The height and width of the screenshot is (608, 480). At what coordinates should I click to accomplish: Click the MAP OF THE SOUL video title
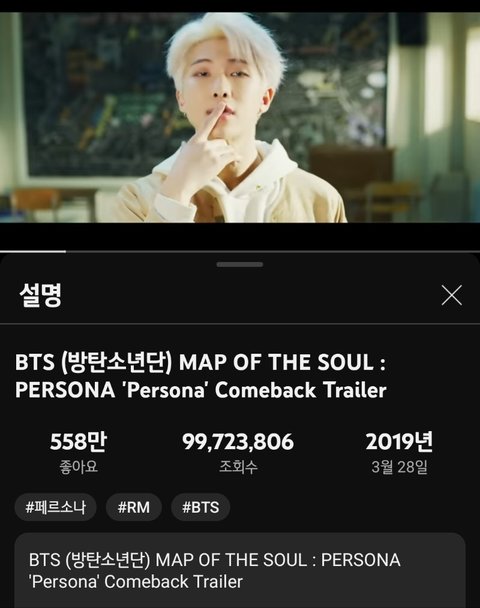[x=201, y=376]
